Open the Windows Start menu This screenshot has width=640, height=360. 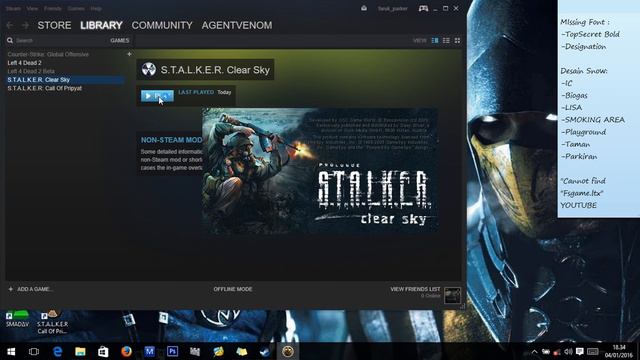click(x=11, y=351)
